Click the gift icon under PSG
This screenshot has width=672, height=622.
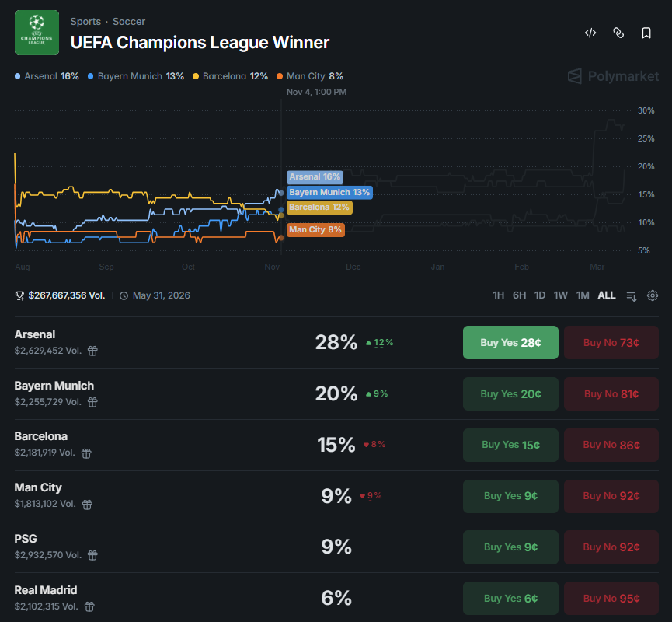[92, 555]
